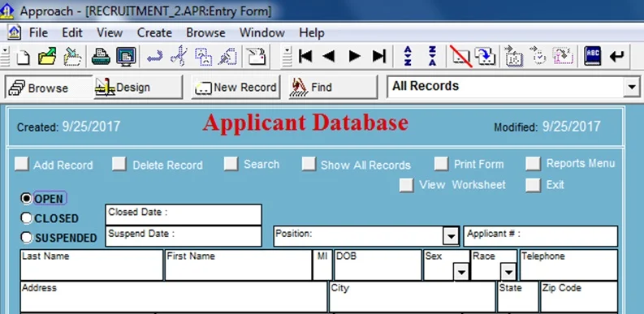The height and width of the screenshot is (314, 644).
Task: Sort records ascending A to Z
Action: pyautogui.click(x=408, y=56)
